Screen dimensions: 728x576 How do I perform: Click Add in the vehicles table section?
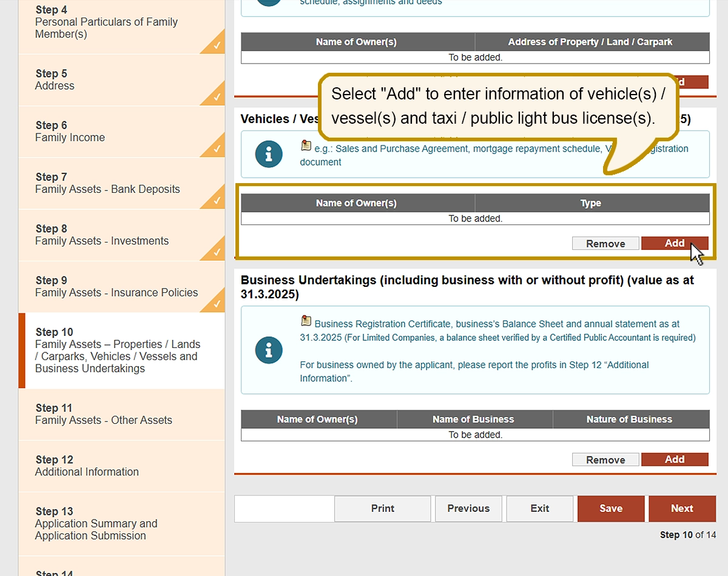tap(675, 243)
